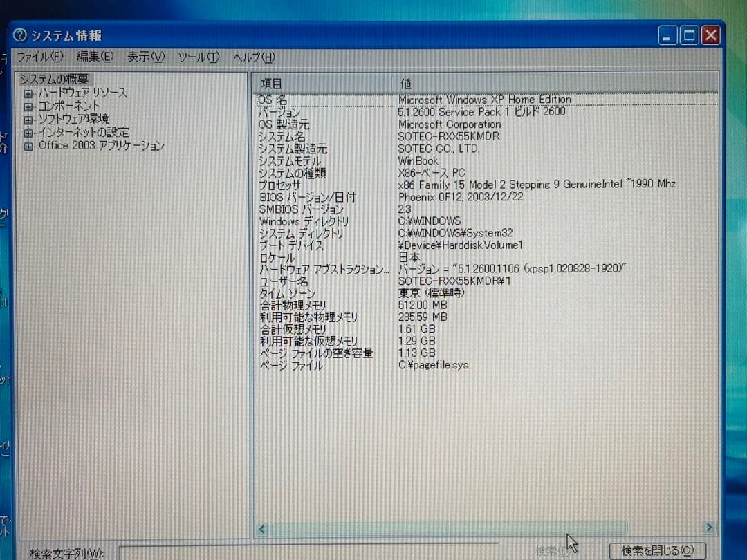Select the ユーザー名 row
747x560 pixels.
coord(486,281)
